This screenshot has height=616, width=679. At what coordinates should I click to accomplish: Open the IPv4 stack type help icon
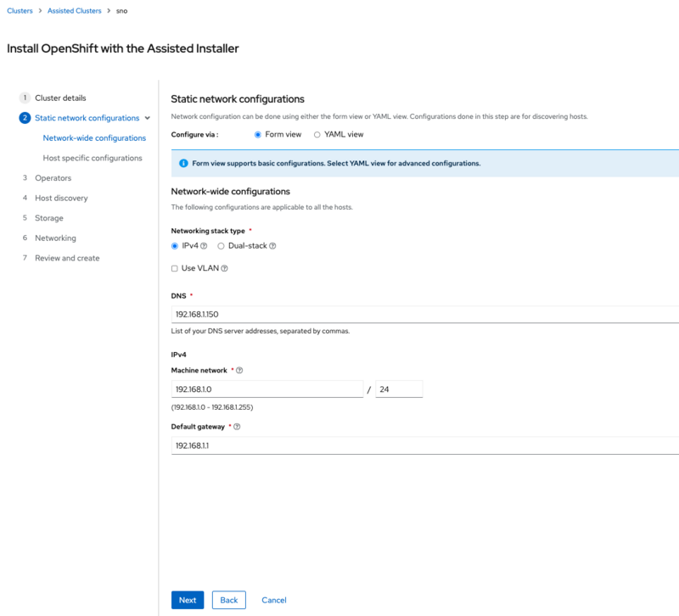click(202, 246)
